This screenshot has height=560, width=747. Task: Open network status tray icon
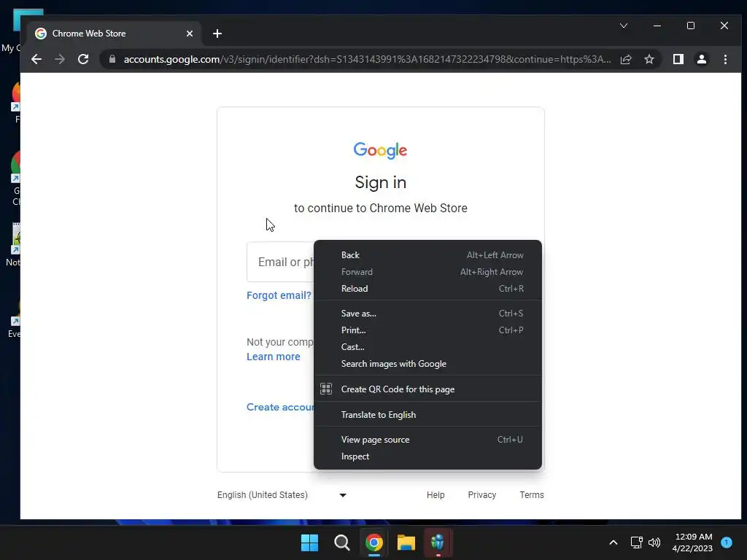coord(636,542)
